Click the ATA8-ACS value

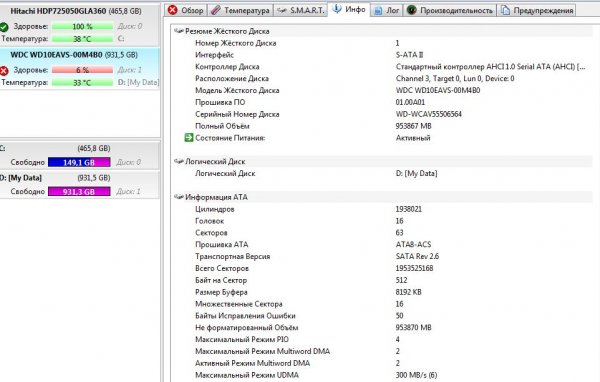point(413,244)
